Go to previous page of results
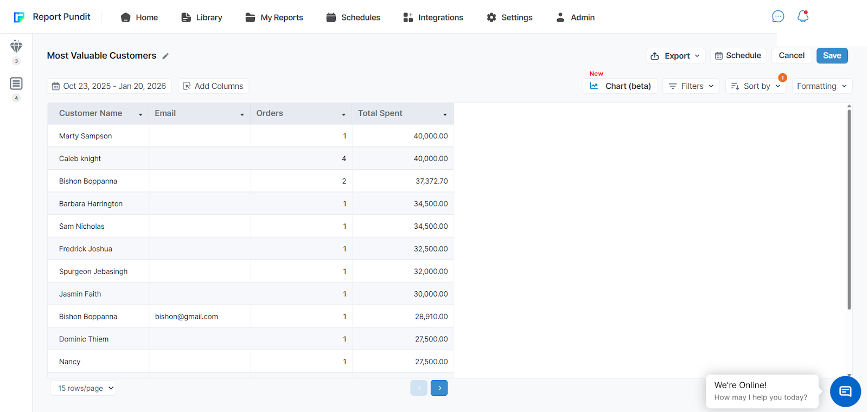868x412 pixels. [419, 388]
